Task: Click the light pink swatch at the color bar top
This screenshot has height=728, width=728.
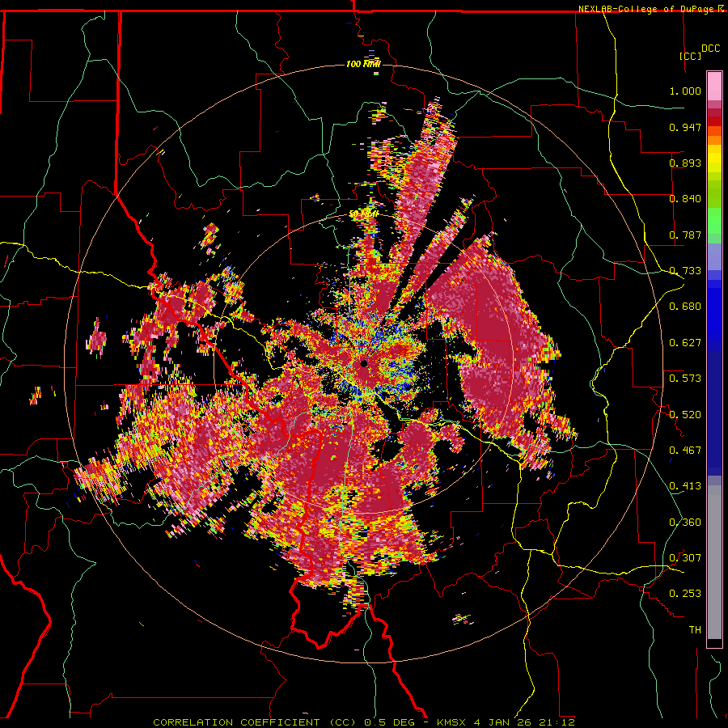Action: 714,86
